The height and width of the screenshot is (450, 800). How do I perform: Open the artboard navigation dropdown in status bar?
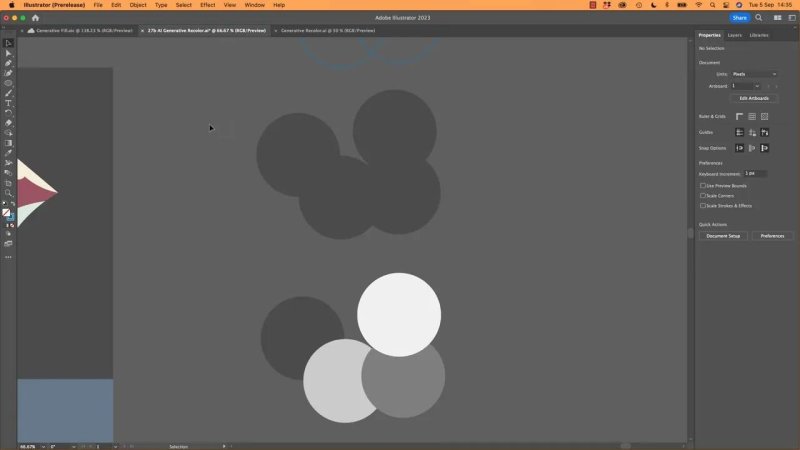(115, 446)
